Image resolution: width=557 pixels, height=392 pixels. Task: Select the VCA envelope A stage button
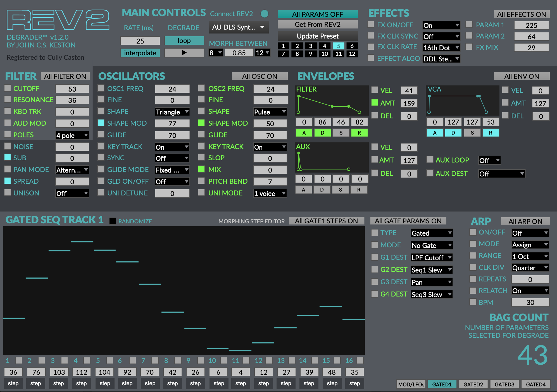(435, 133)
